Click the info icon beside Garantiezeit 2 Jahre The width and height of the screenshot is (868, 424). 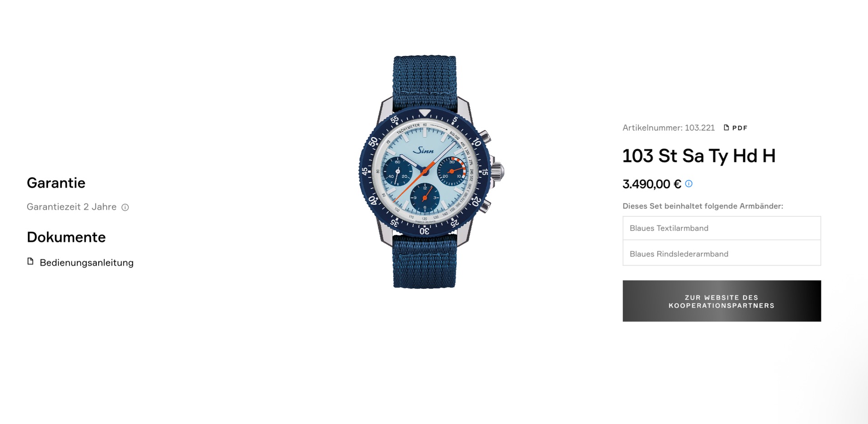(x=125, y=207)
